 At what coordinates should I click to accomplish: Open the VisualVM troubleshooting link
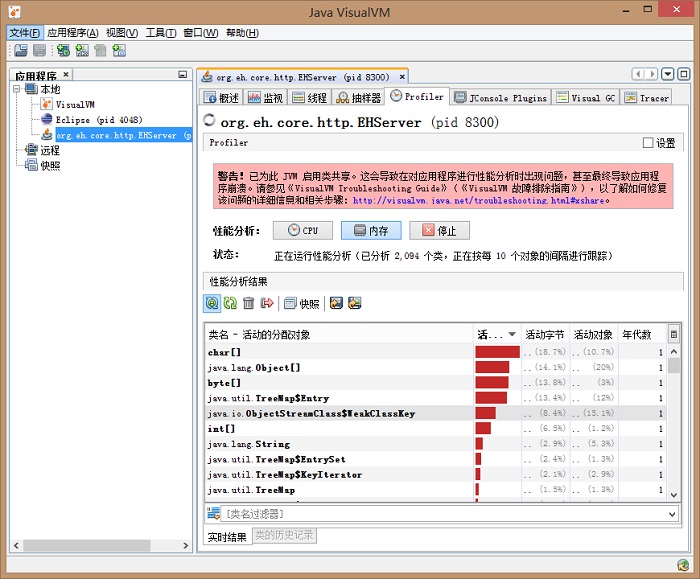pos(479,200)
